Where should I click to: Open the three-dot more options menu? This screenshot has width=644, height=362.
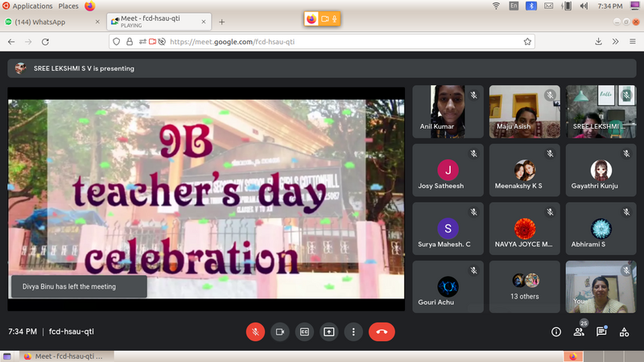point(353,331)
